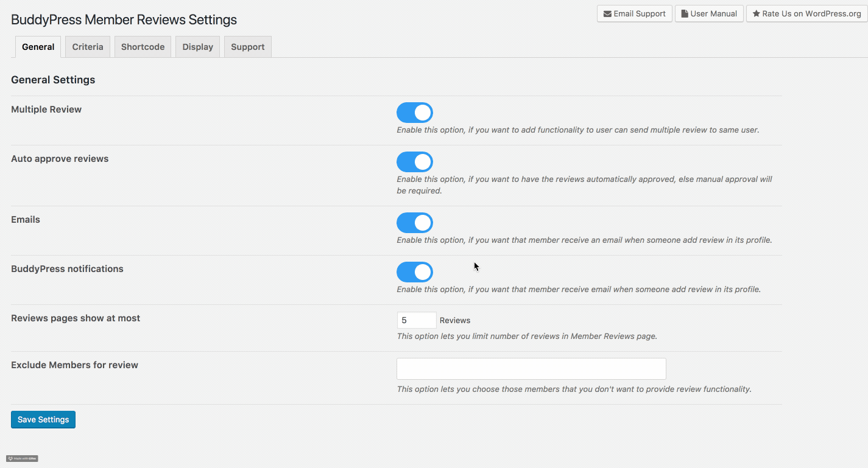Click the 'Emails' setting label
Screen dimensions: 868x468
[26, 220]
